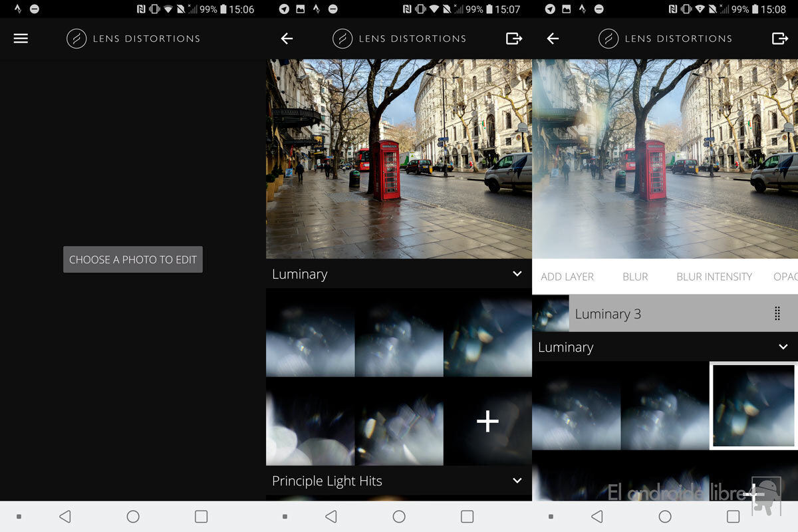Tap the Choose a Photo to Edit button
This screenshot has width=798, height=532.
[x=133, y=259]
